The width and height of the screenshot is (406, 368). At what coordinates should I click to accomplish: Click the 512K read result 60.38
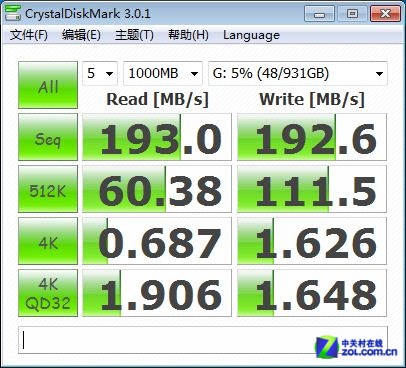tap(157, 189)
